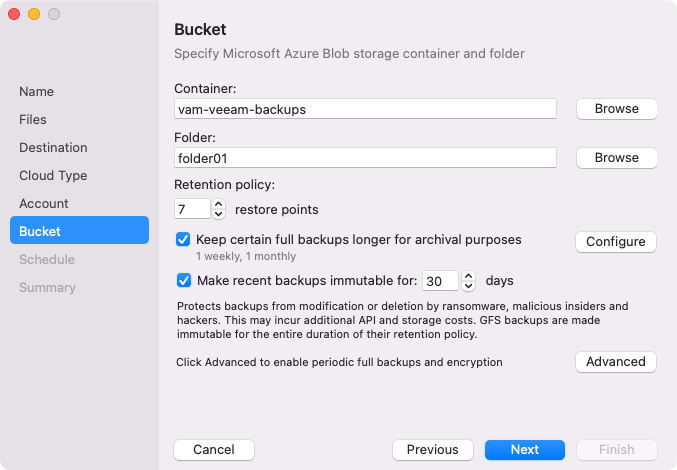
Task: Click the Next button
Action: pos(525,450)
